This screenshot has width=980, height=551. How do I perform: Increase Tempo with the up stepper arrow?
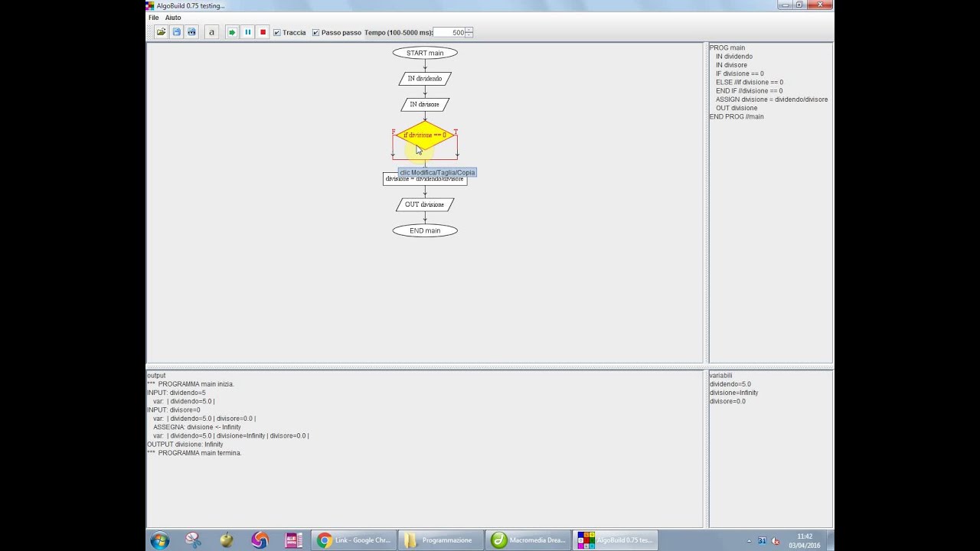[x=469, y=30]
